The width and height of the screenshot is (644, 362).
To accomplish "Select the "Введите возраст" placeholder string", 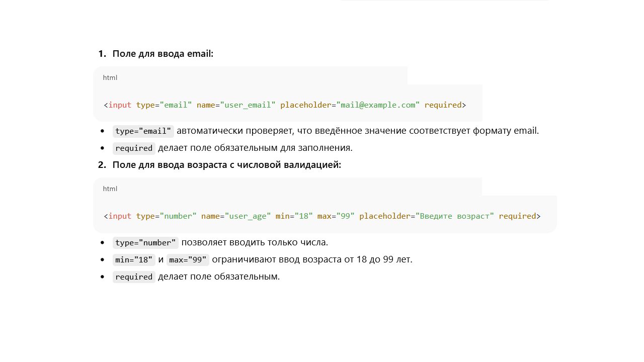I will 454,216.
